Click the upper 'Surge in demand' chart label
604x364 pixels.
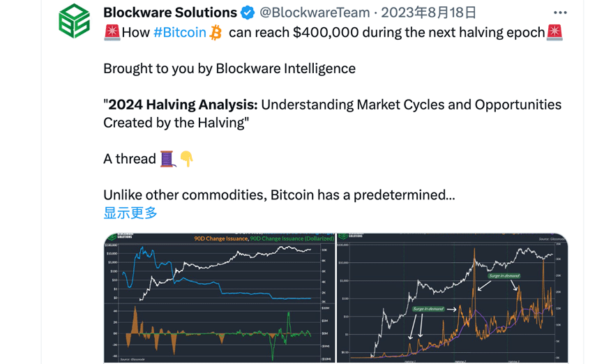point(503,276)
